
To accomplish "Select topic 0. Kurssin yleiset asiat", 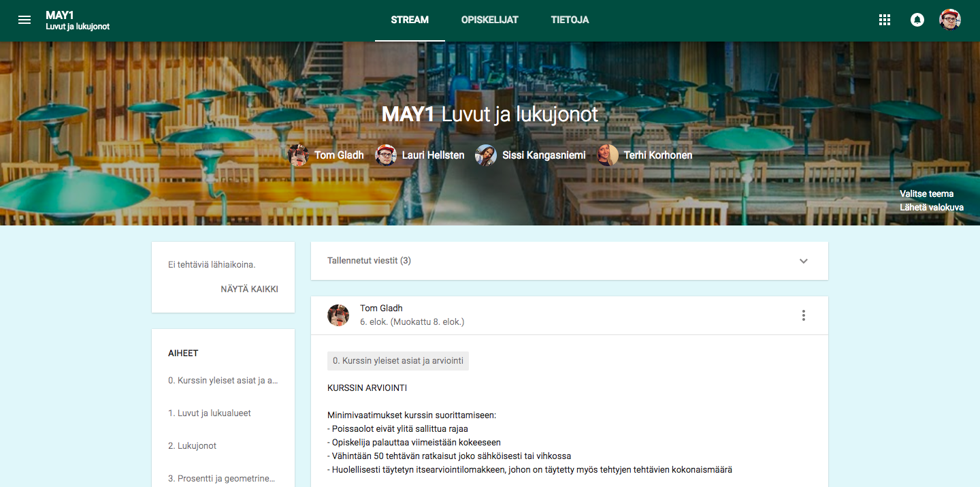I will click(223, 381).
